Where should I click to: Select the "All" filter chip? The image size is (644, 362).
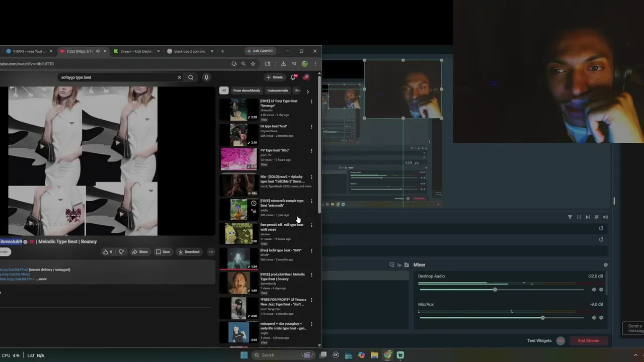pos(224,90)
